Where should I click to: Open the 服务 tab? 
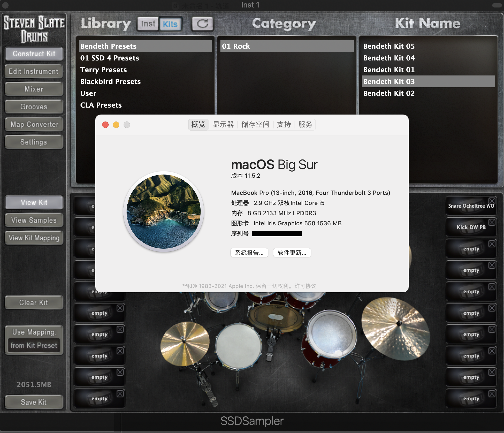point(305,124)
